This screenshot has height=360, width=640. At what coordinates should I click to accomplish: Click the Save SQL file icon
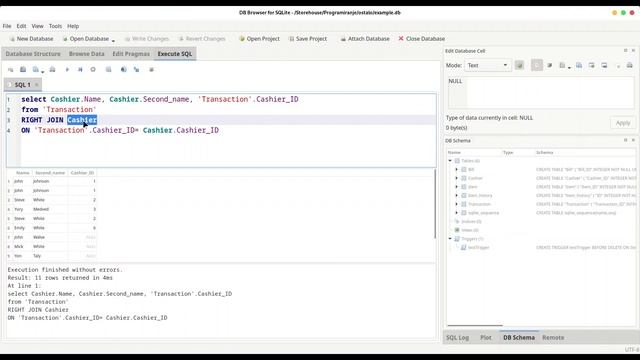click(x=36, y=70)
